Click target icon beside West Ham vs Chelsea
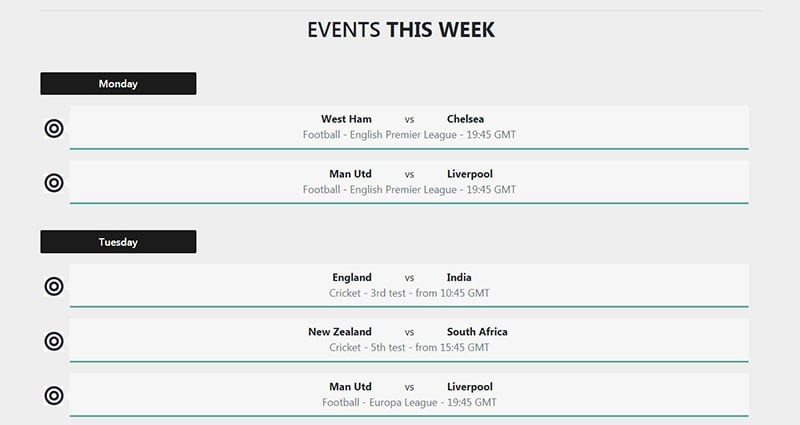This screenshot has height=425, width=800. 54,129
